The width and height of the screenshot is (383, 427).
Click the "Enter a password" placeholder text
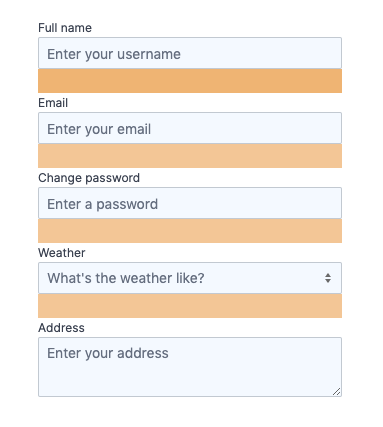click(x=103, y=204)
